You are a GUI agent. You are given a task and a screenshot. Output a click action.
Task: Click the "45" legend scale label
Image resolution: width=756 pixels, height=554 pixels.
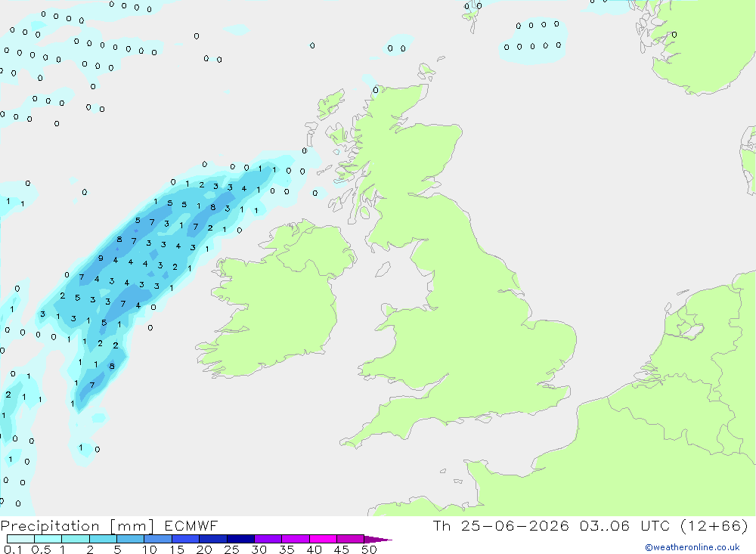[x=342, y=549]
